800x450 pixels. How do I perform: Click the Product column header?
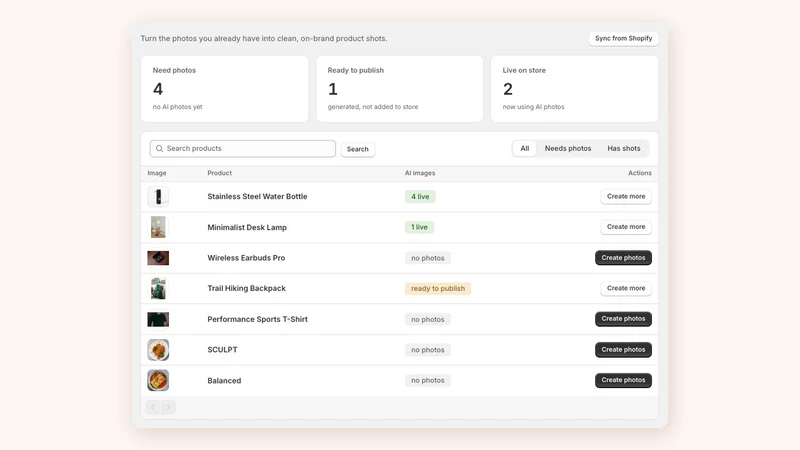[219, 173]
